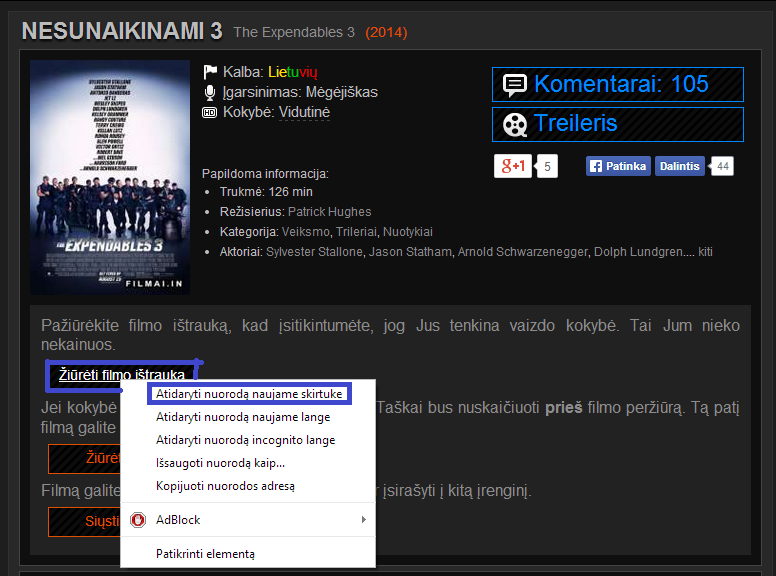
Task: Choose Atidaryti nuorodą naujame skirtuke
Action: (x=249, y=394)
